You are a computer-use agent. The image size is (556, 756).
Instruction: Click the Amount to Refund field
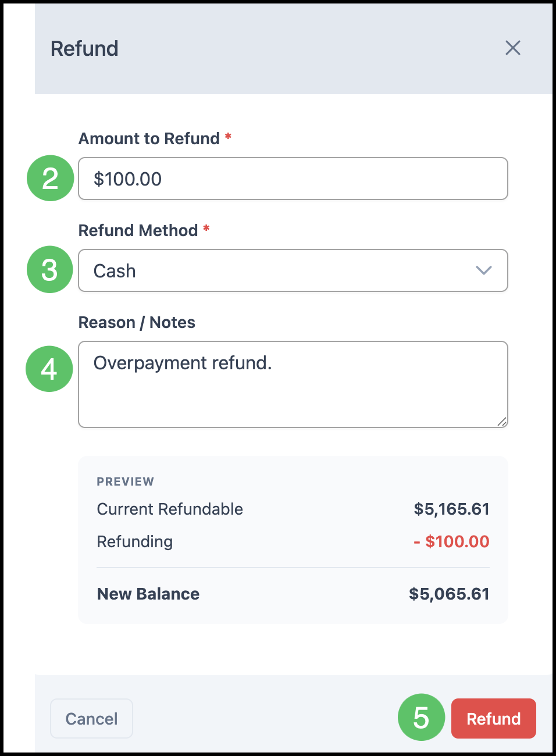pyautogui.click(x=293, y=179)
